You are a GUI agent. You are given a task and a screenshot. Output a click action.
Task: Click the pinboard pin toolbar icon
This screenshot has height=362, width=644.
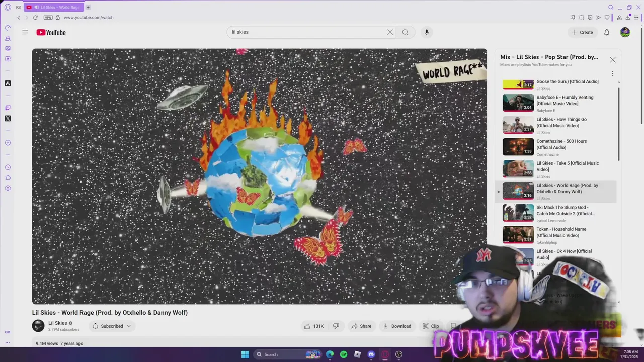point(573,17)
